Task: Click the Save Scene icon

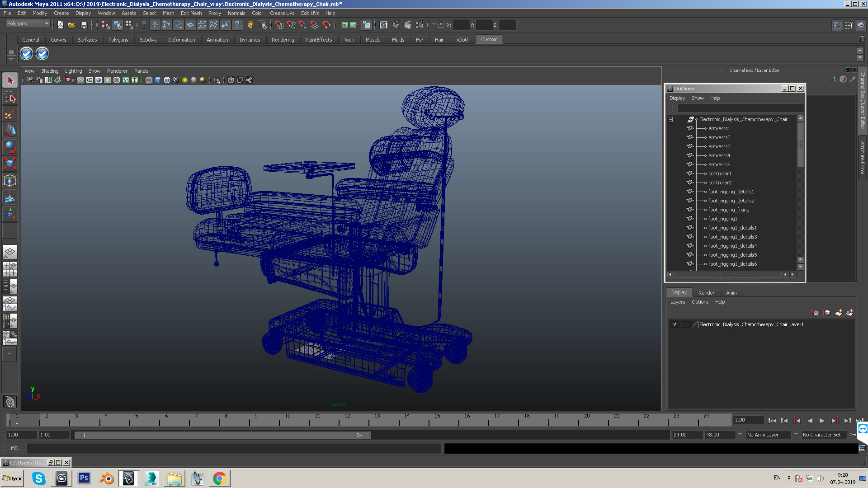Action: tap(84, 25)
